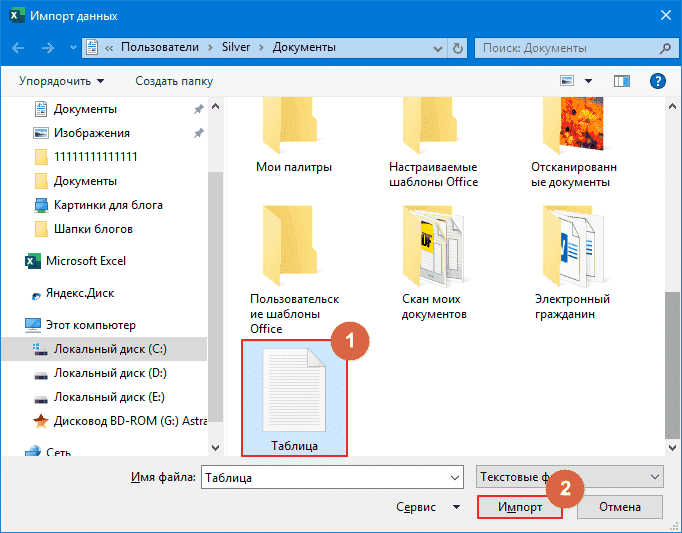
Task: Select Microsoft Excel in navigation pane
Action: point(86,261)
